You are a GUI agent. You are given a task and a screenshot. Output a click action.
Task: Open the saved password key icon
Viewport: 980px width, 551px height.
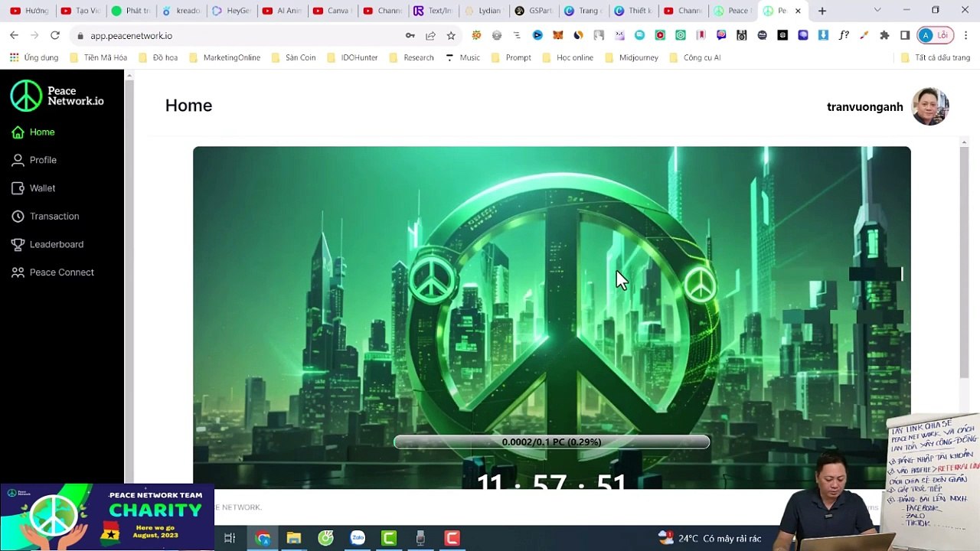click(410, 35)
